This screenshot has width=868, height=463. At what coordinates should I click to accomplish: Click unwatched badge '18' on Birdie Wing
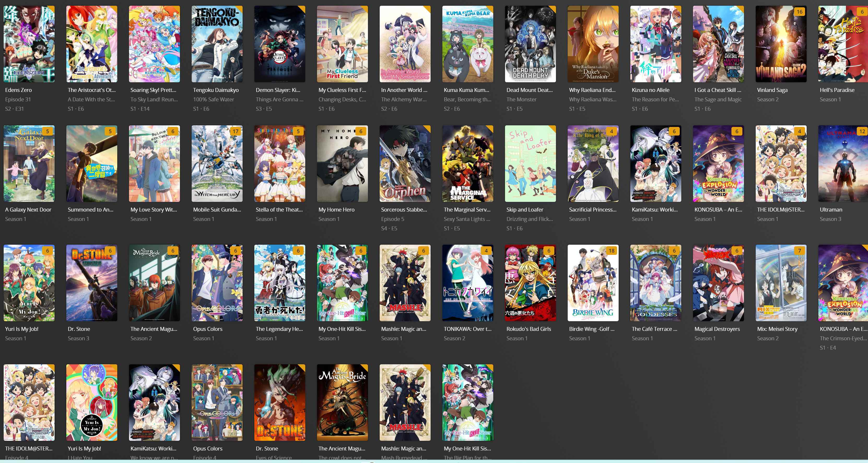coord(612,250)
